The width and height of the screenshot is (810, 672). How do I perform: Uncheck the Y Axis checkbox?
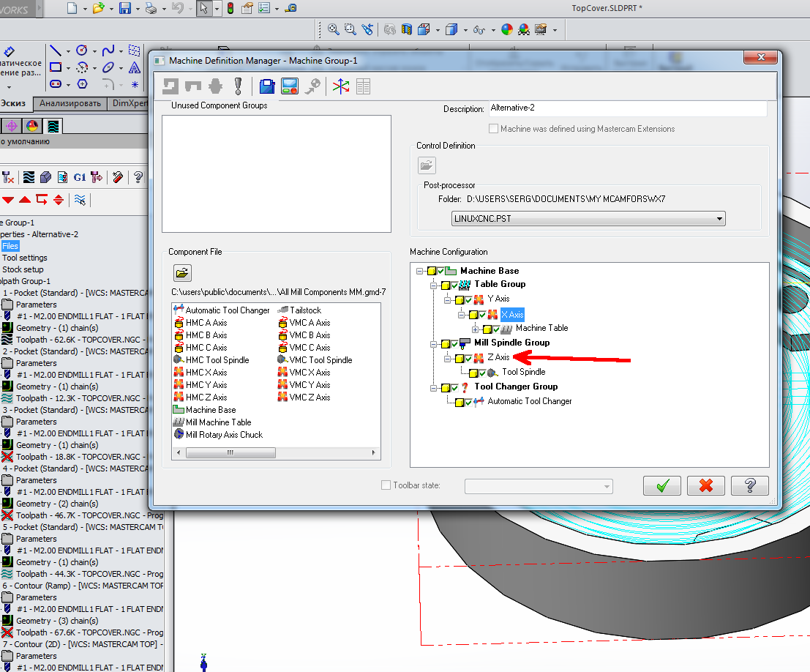(468, 300)
